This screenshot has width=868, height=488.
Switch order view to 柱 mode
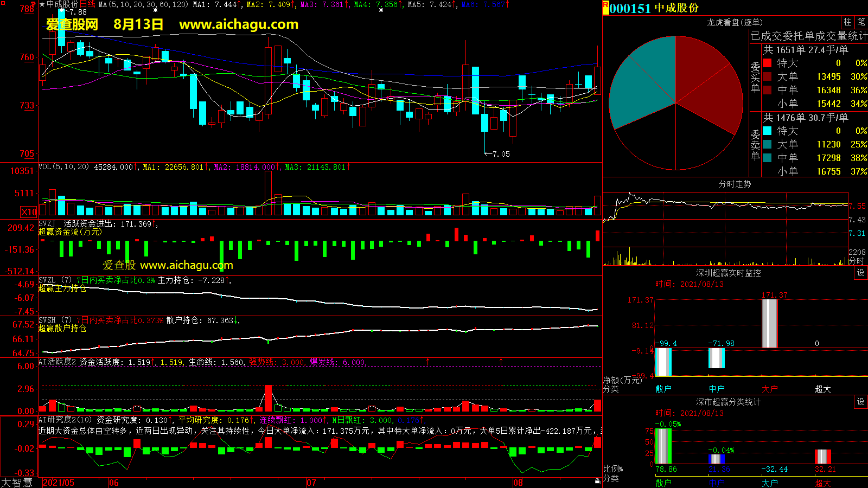847,22
